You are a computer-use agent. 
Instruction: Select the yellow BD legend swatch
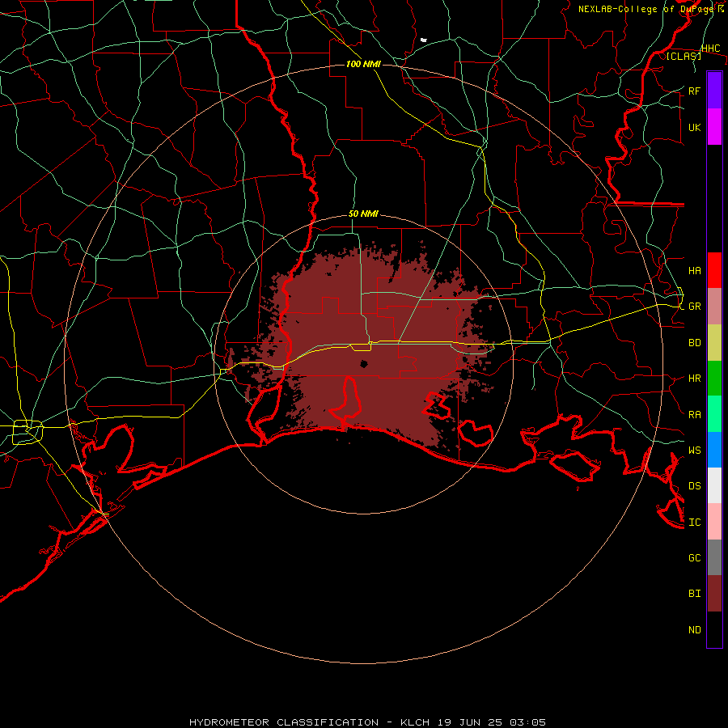(714, 342)
